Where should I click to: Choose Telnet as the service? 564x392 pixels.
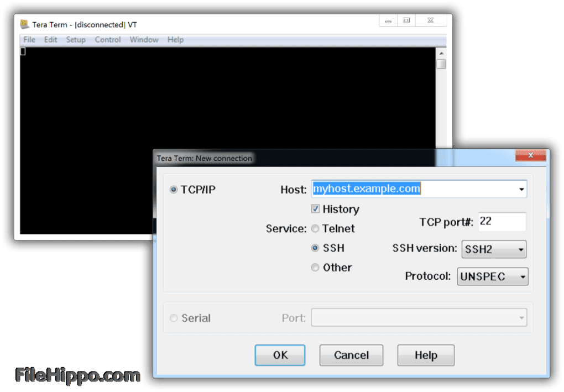[x=315, y=228]
